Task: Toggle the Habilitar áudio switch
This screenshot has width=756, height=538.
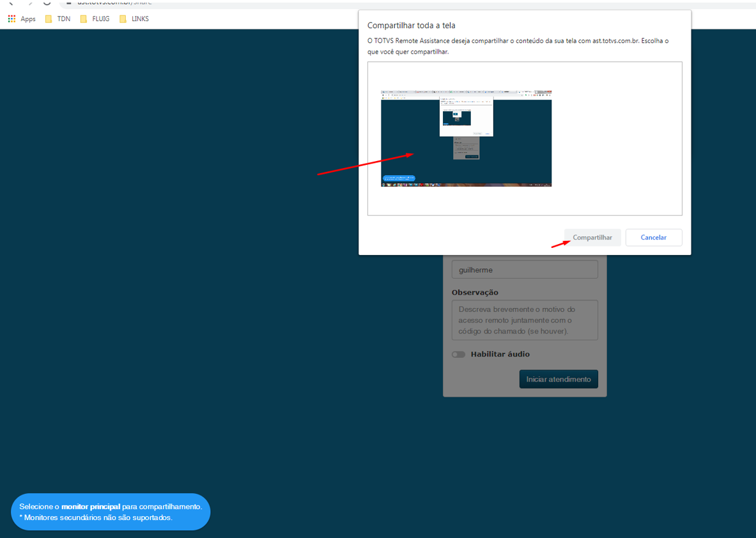Action: click(x=458, y=355)
